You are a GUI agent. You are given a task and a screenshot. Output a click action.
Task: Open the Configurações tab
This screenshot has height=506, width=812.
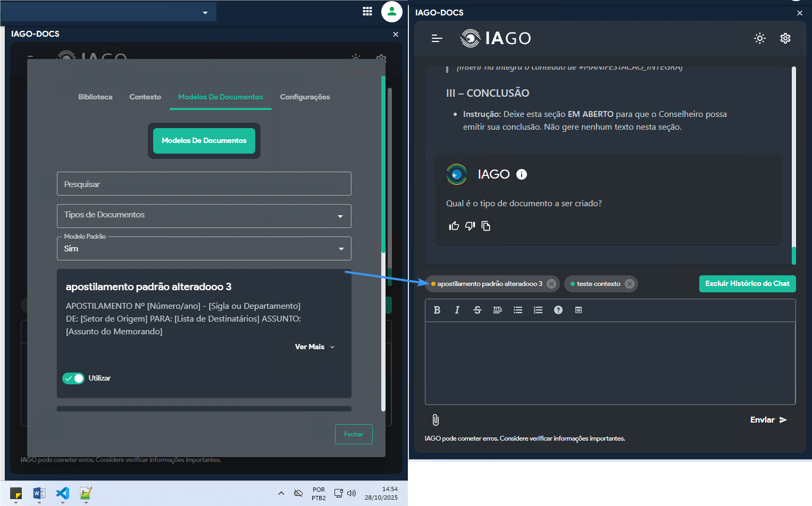click(x=305, y=97)
